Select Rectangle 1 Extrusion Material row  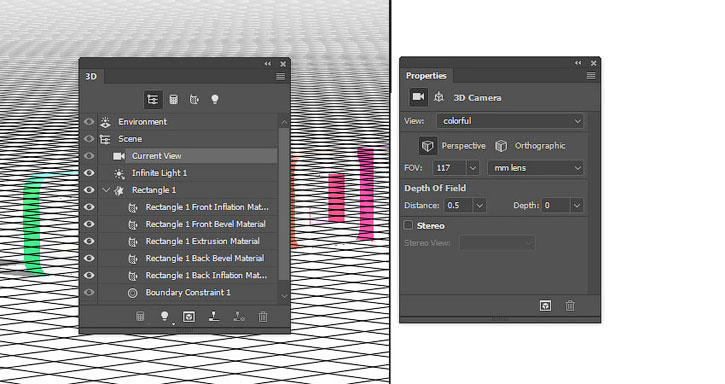188,242
